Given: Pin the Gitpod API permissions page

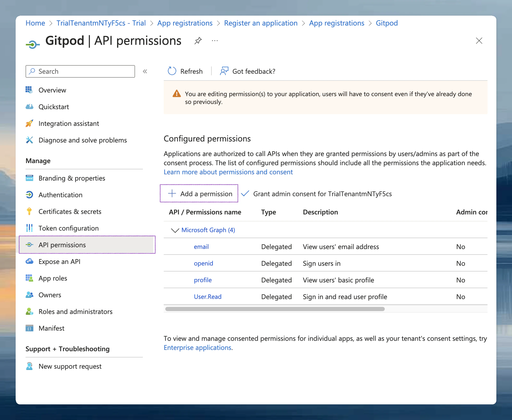Looking at the screenshot, I should coord(198,41).
